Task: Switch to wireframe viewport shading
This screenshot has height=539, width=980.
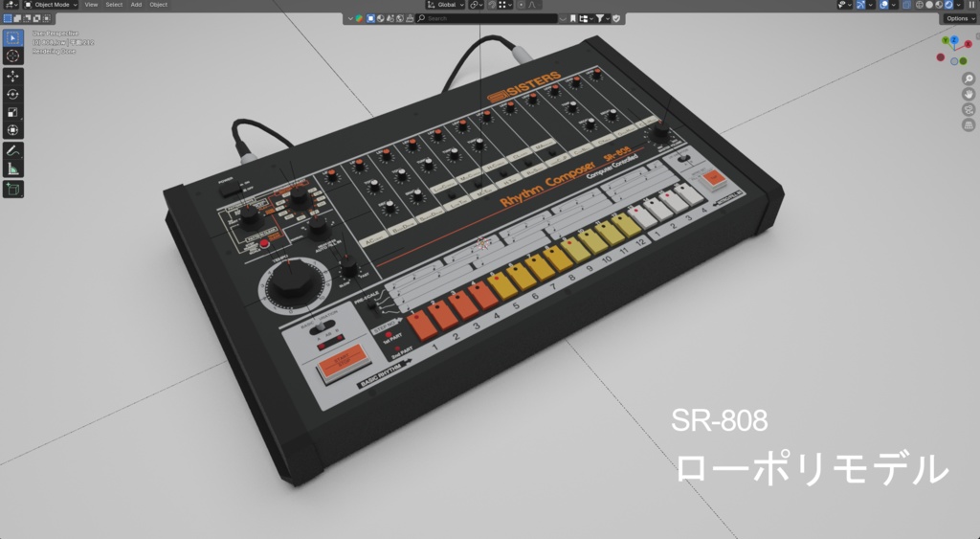Action: point(920,5)
